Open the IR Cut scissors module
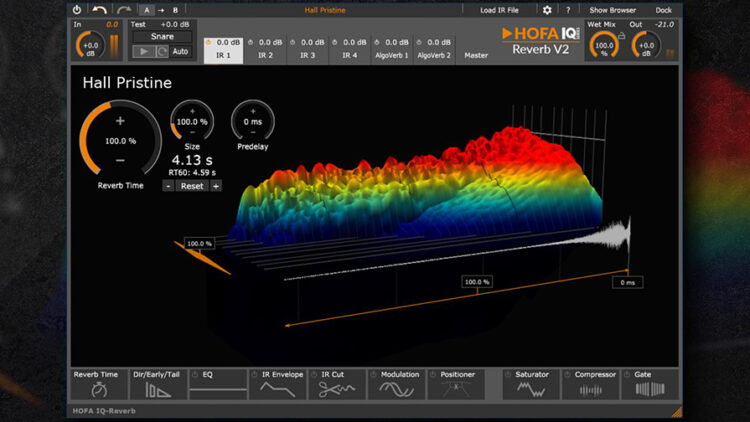Viewport: 750px width, 422px height. tap(337, 384)
